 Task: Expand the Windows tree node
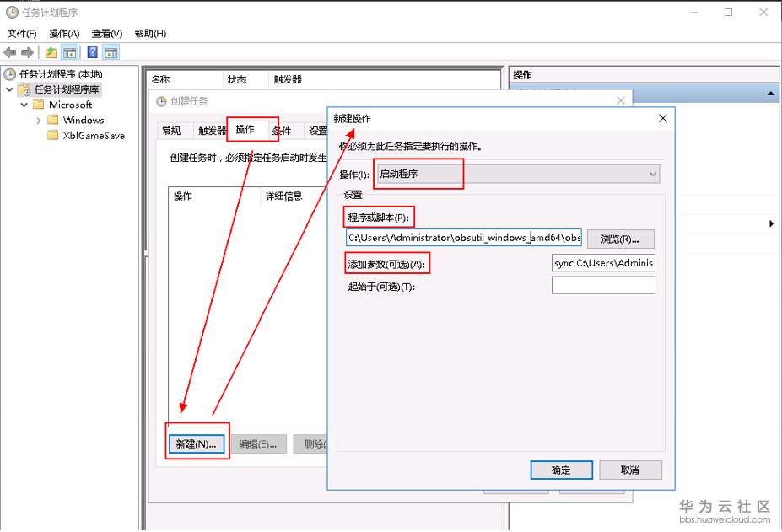tap(39, 121)
